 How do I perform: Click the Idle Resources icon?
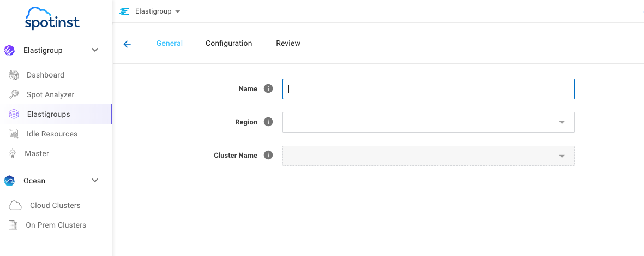[14, 134]
